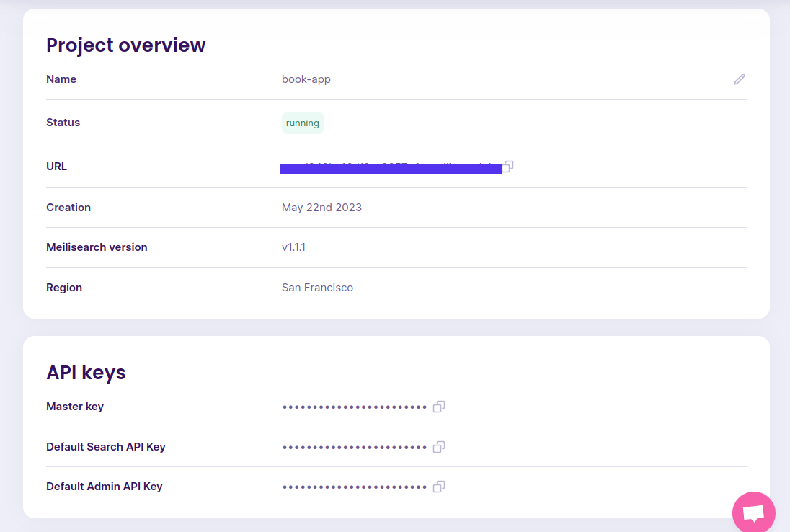The image size is (790, 532).
Task: Click the green running status badge
Action: click(x=303, y=123)
